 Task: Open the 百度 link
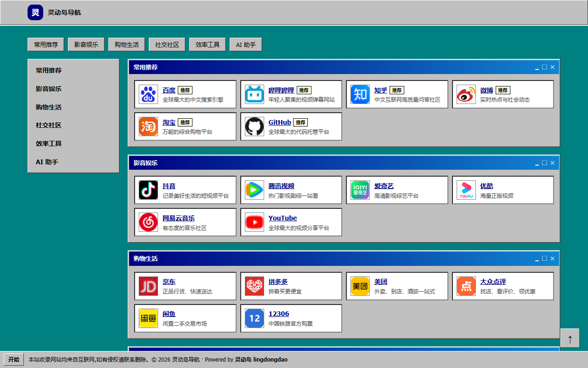169,90
